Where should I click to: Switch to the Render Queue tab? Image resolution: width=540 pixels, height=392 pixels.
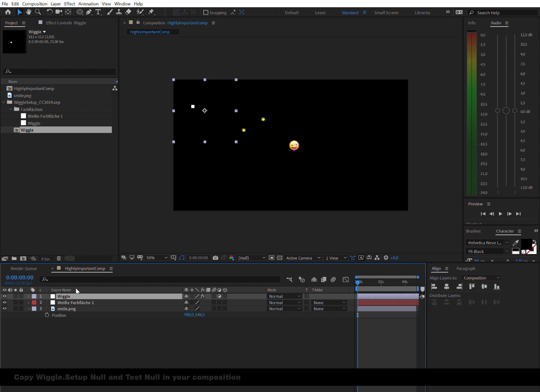click(24, 268)
